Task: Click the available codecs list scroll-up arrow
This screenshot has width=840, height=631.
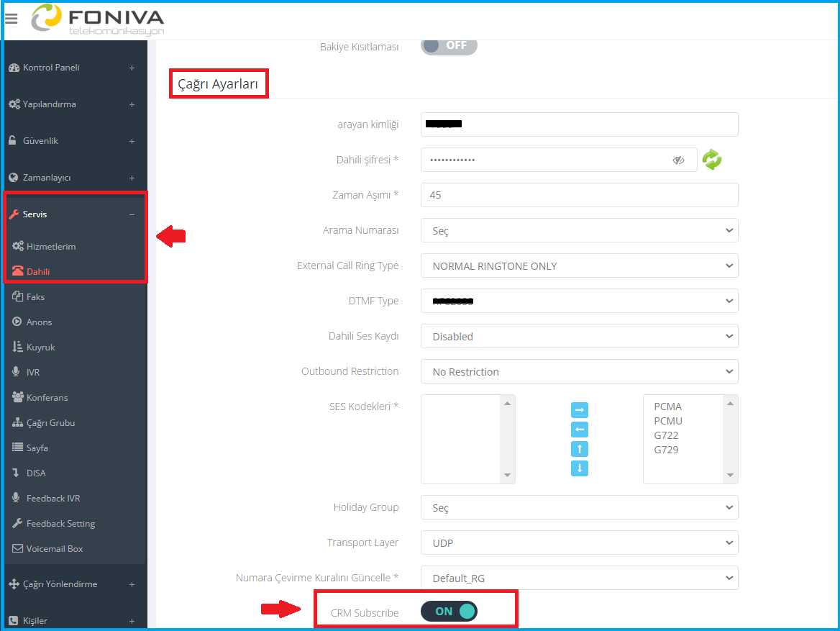Action: point(507,403)
